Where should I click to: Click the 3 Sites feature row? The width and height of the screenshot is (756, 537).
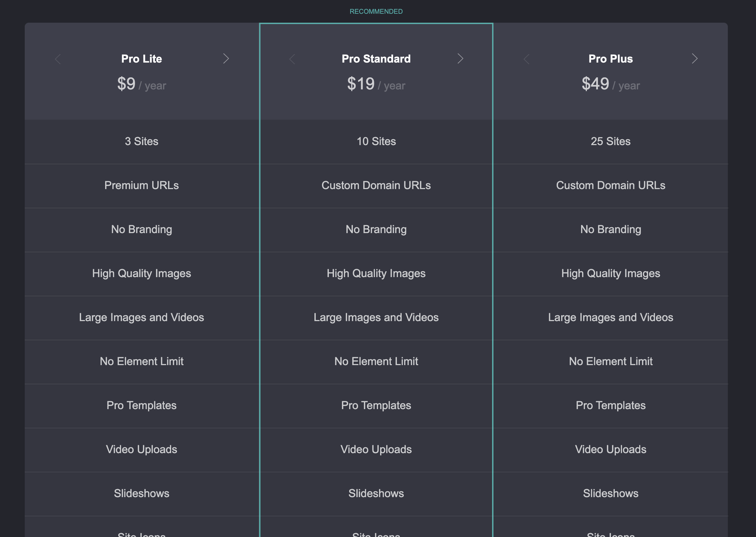(142, 141)
